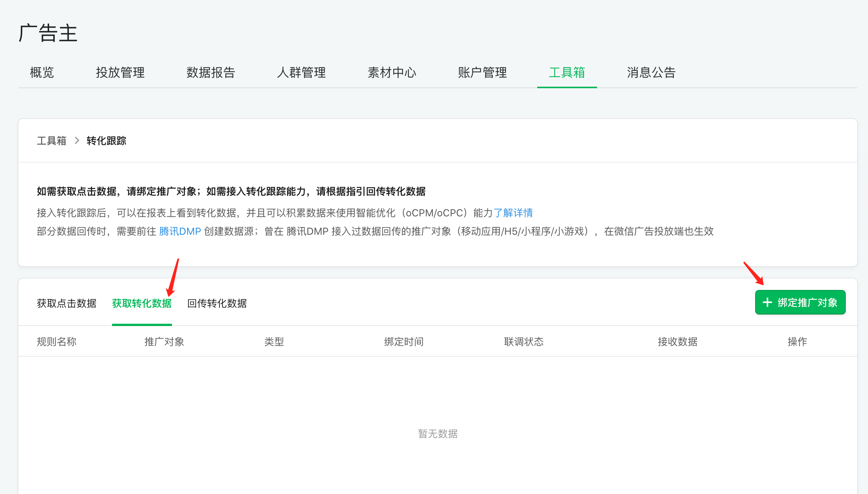Click breadcrumb chevron separator
This screenshot has width=868, height=494.
[77, 141]
